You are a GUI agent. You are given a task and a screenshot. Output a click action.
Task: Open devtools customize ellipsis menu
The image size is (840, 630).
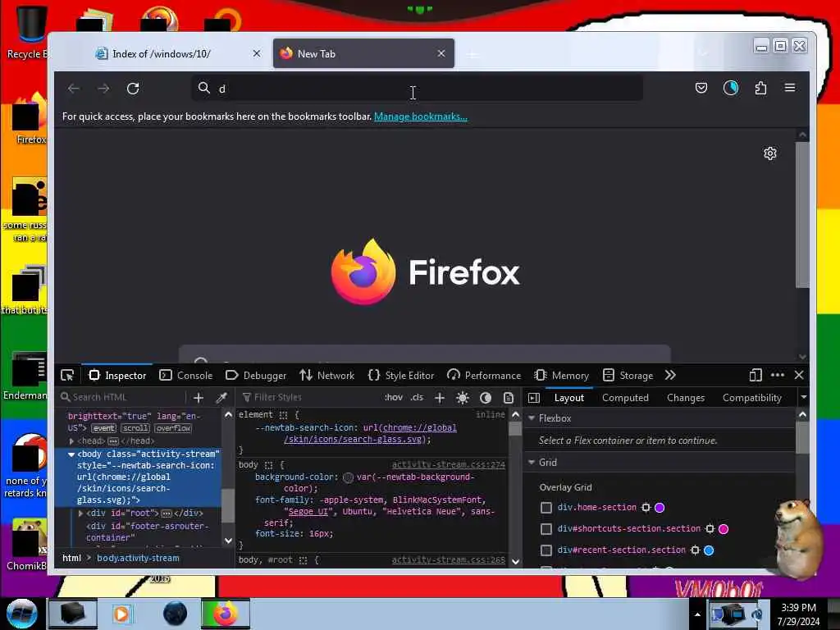click(x=778, y=375)
